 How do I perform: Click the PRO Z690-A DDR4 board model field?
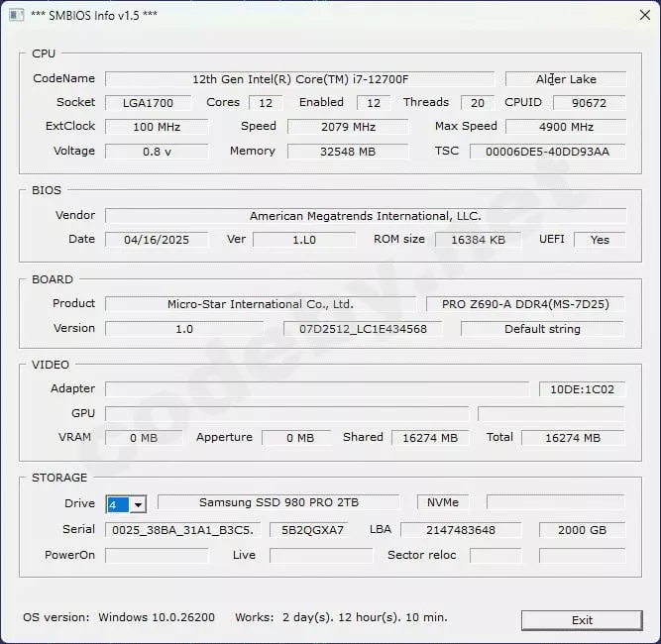click(x=525, y=304)
